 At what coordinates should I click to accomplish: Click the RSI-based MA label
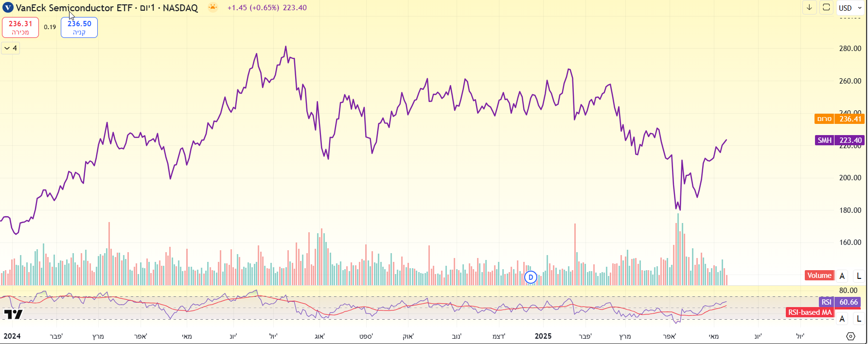[x=810, y=312]
